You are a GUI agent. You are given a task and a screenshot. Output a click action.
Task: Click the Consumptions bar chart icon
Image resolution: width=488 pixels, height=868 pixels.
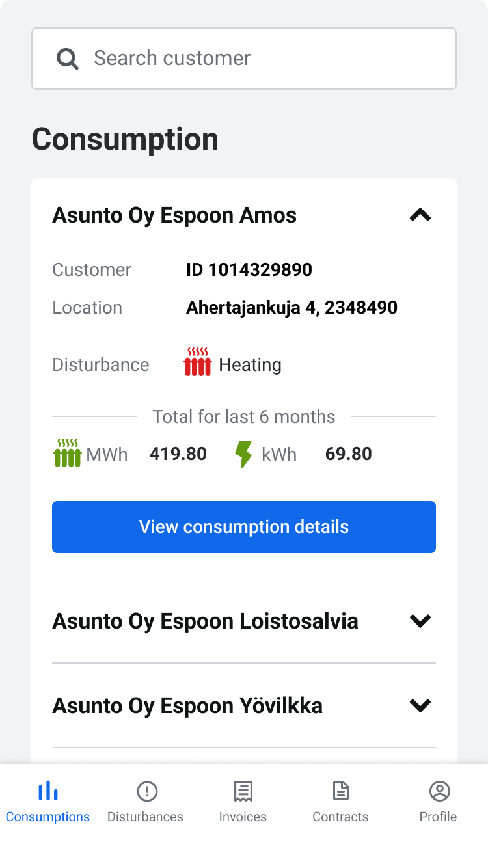[x=47, y=791]
